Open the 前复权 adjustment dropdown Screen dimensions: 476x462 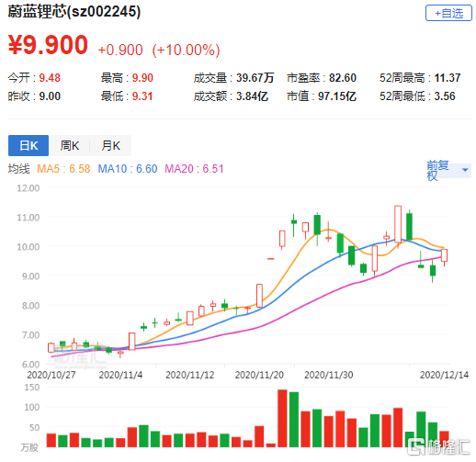pos(448,170)
